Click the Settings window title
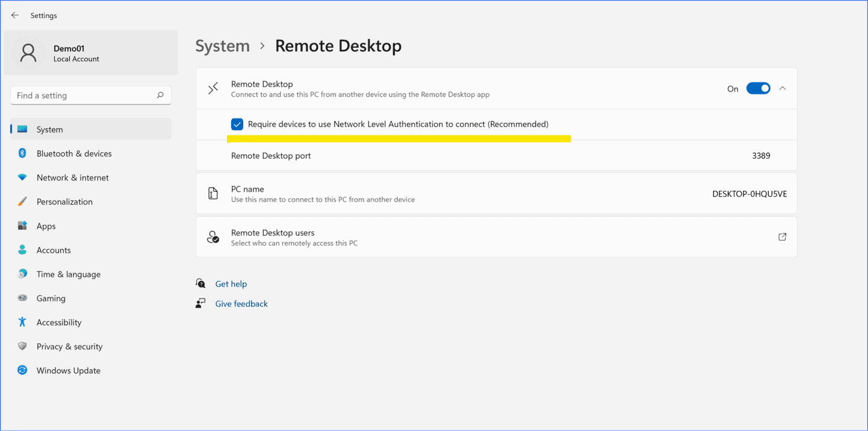The width and height of the screenshot is (868, 431). [44, 16]
